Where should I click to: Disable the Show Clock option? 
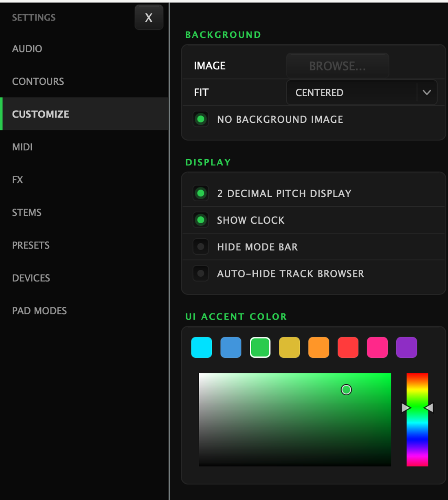point(201,220)
